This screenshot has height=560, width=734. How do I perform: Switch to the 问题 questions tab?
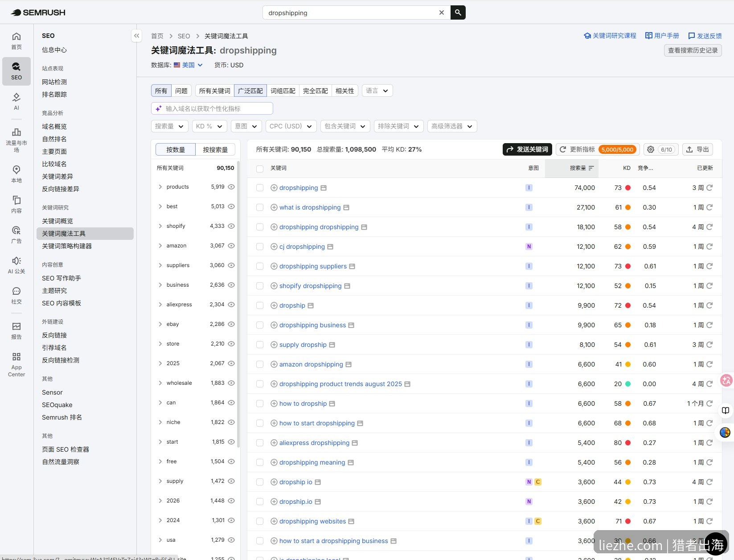point(181,91)
